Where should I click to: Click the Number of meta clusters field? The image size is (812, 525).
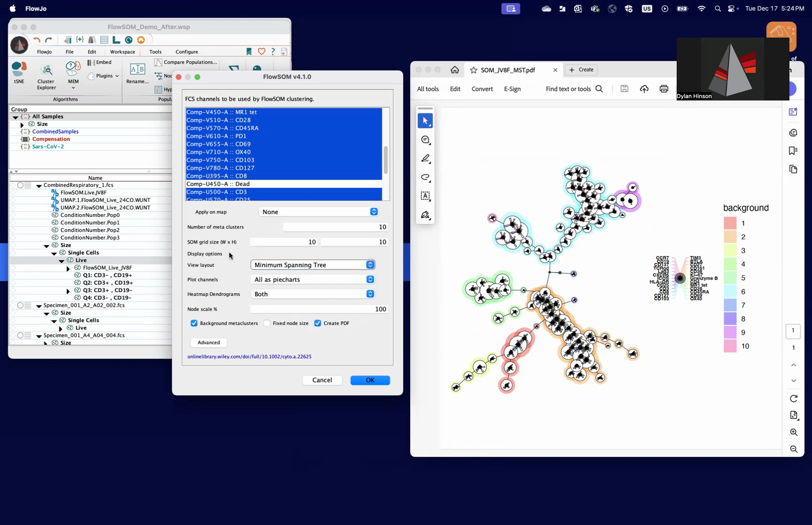pos(336,227)
